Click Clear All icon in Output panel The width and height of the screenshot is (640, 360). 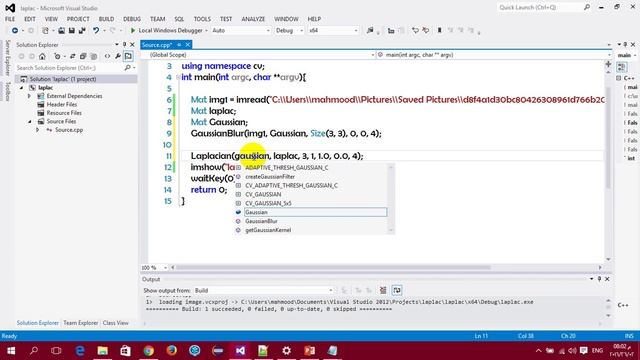point(383,290)
